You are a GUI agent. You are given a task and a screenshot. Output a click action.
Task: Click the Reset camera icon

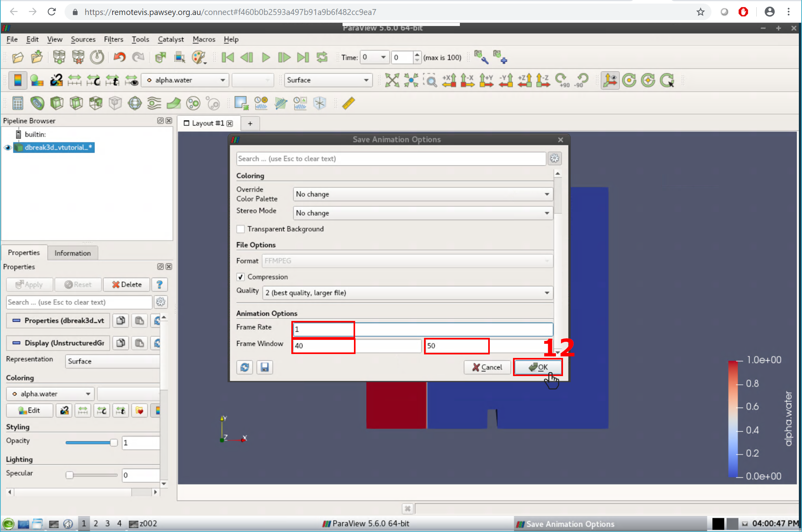(392, 80)
